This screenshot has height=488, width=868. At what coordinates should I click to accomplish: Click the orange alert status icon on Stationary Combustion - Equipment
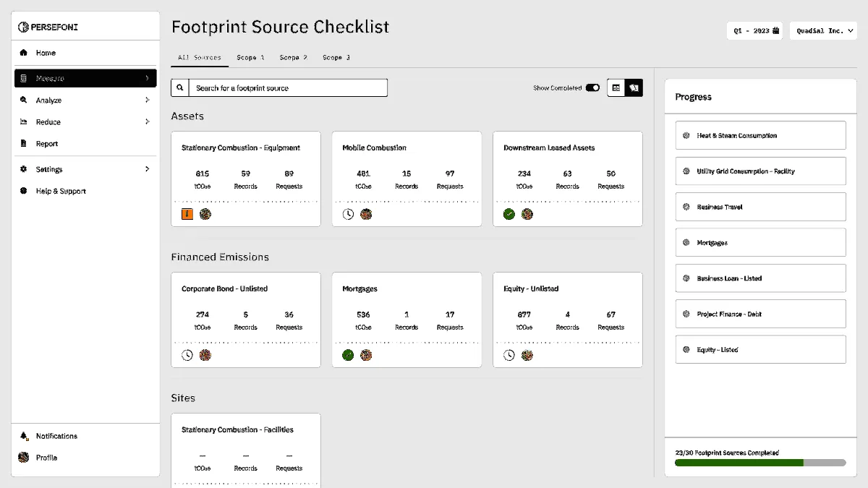pyautogui.click(x=187, y=214)
